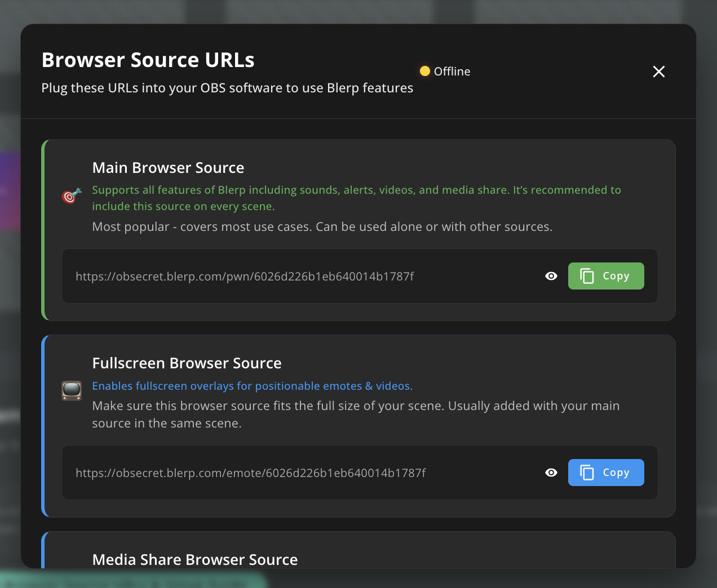Viewport: 717px width, 588px height.
Task: Click the 'Most popular - covers most use cases' description
Action: pyautogui.click(x=322, y=227)
